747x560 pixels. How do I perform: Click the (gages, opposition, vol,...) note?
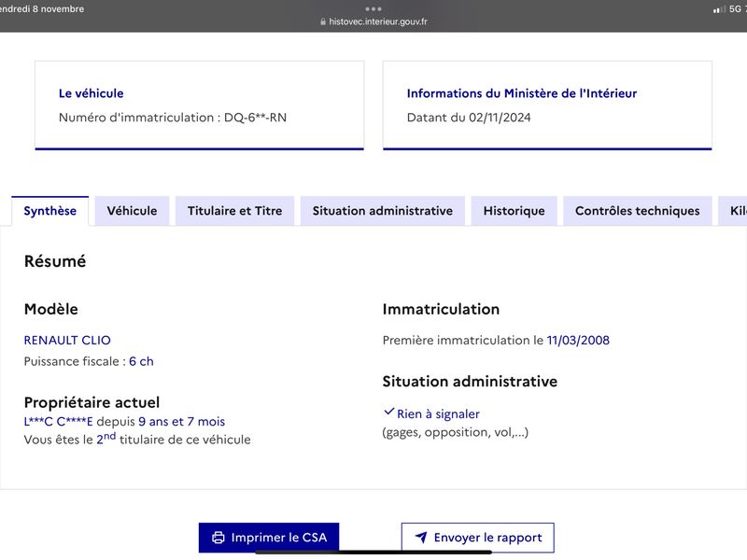[456, 432]
